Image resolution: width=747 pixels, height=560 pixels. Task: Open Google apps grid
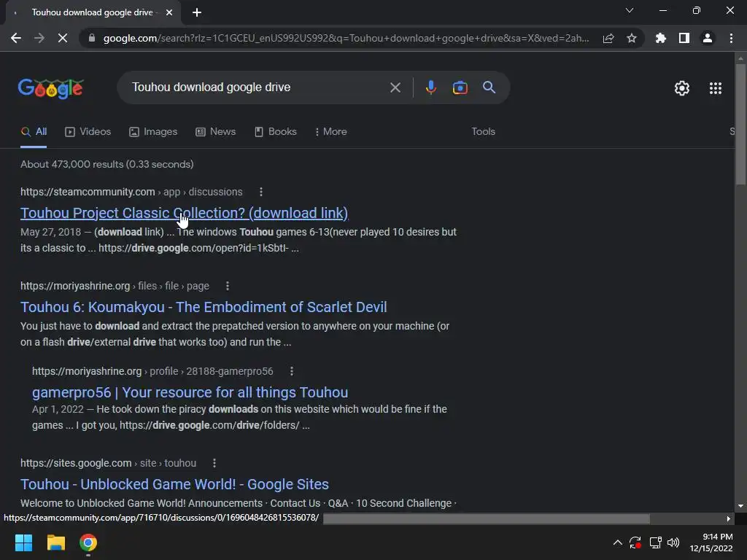pos(716,88)
